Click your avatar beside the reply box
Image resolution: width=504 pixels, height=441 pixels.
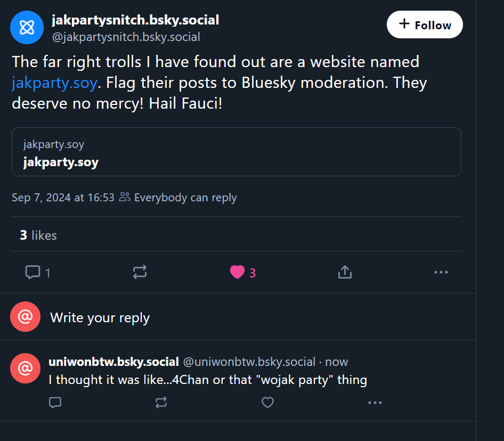(x=25, y=317)
